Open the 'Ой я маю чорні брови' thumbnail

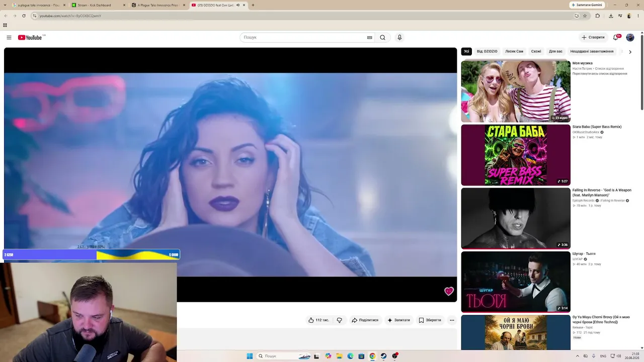point(516,332)
